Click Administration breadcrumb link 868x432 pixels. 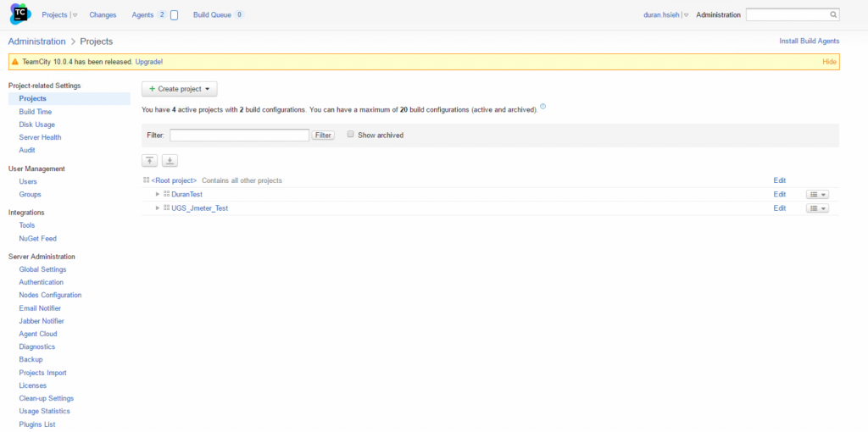(x=36, y=42)
